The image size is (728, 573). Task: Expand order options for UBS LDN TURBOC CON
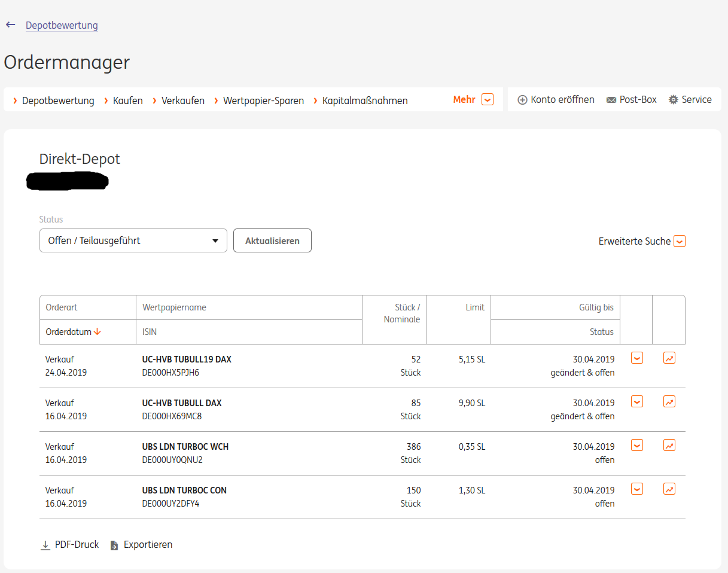pyautogui.click(x=637, y=489)
